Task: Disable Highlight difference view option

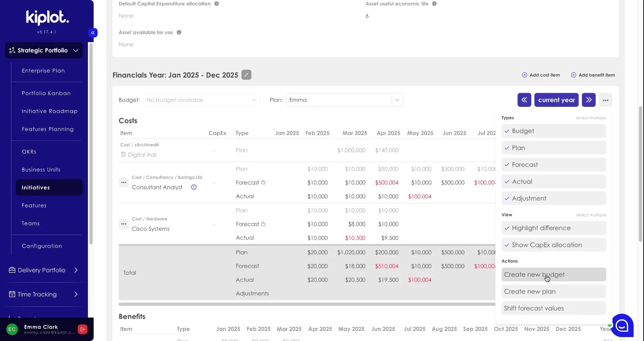Action: [x=553, y=228]
